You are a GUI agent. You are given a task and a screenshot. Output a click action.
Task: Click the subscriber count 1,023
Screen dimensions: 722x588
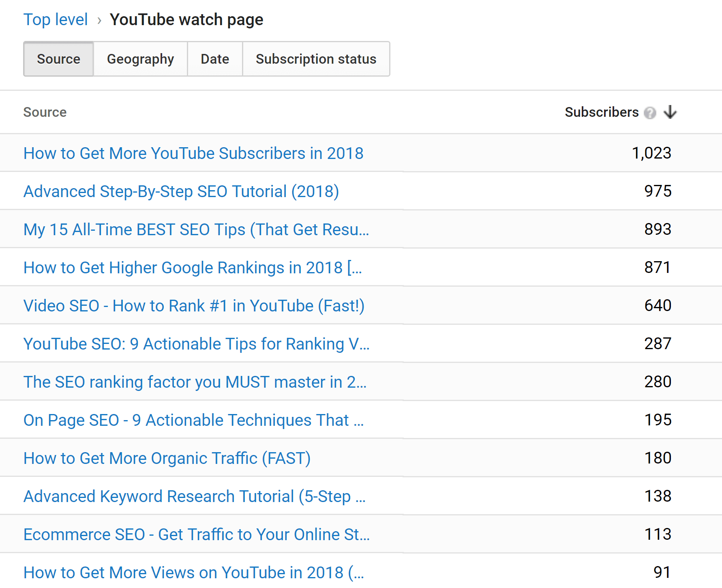[x=651, y=153]
